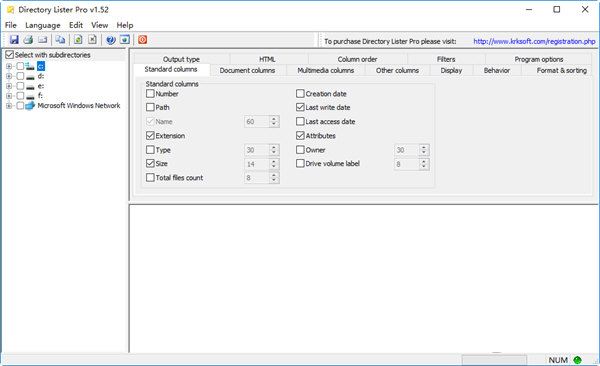Screen dimensions: 600x366
Task: Expand the Microsoft Windows Network node
Action: (x=9, y=106)
